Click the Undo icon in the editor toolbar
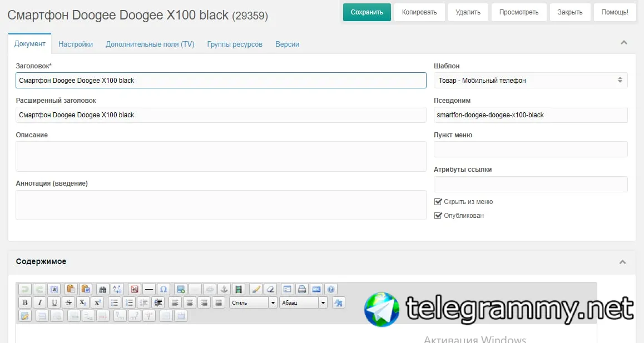The width and height of the screenshot is (644, 343). pos(25,290)
